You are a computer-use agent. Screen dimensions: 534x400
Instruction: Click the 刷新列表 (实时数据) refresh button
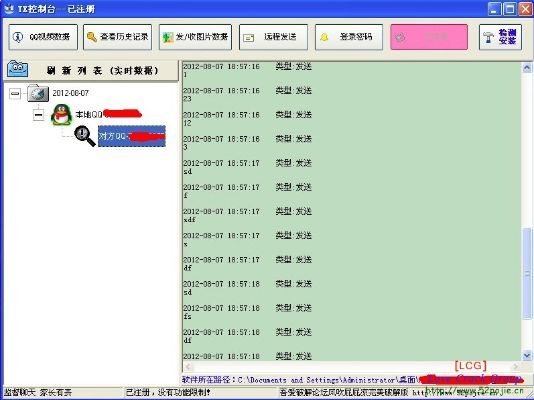(x=91, y=70)
